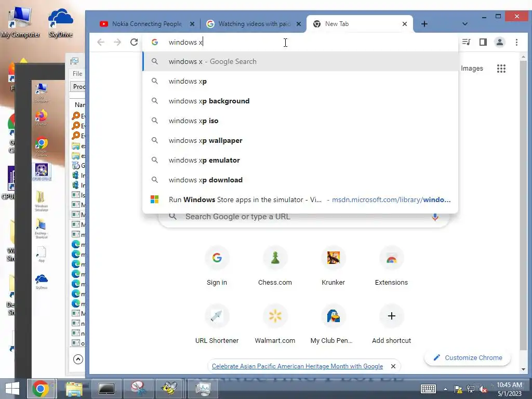Open My Computer desktop icon
Image resolution: width=532 pixels, height=399 pixels.
pos(20,22)
